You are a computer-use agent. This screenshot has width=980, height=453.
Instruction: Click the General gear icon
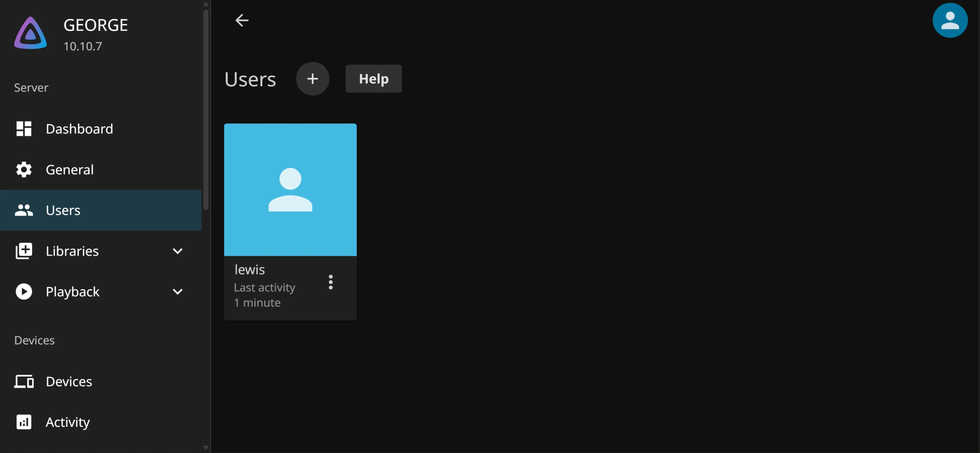click(24, 170)
